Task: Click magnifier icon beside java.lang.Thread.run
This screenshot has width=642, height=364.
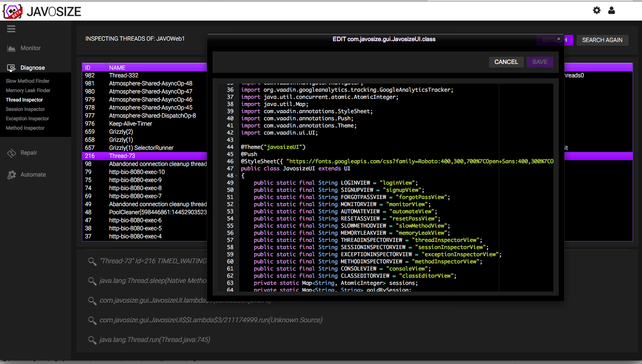Action: coord(92,340)
